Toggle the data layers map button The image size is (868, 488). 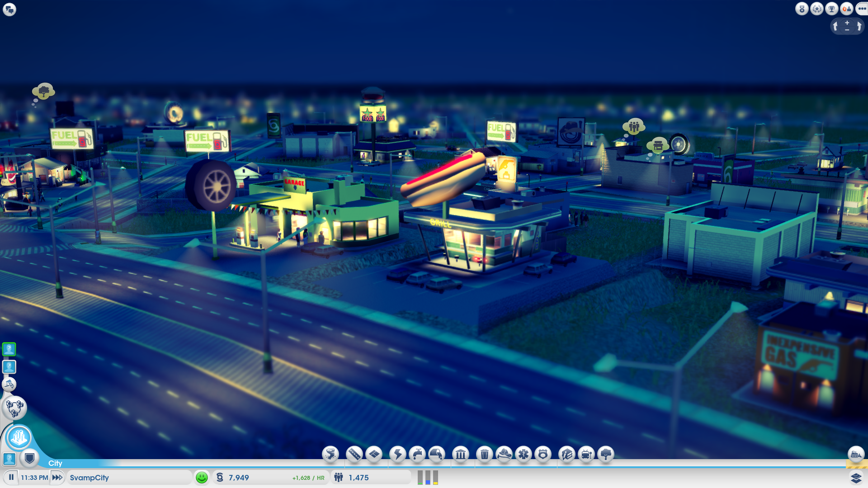[x=856, y=478]
